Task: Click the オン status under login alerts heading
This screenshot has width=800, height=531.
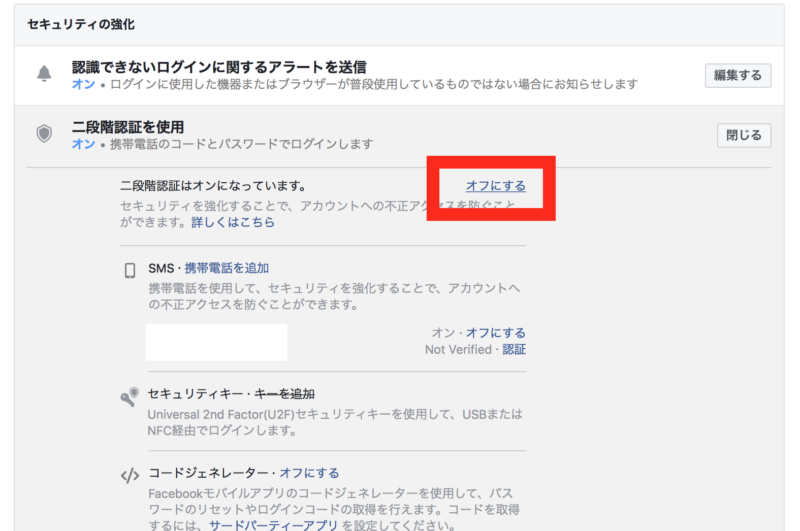Action: (83, 84)
